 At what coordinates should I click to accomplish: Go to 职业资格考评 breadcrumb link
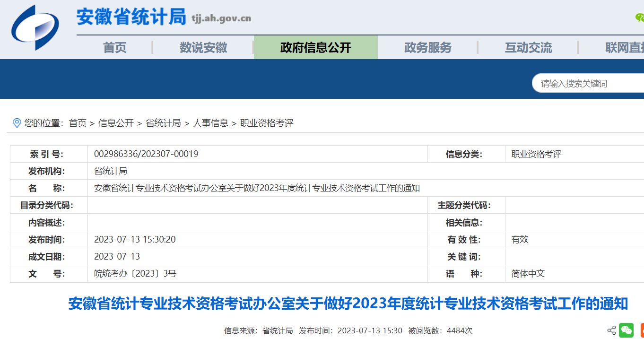coord(267,123)
